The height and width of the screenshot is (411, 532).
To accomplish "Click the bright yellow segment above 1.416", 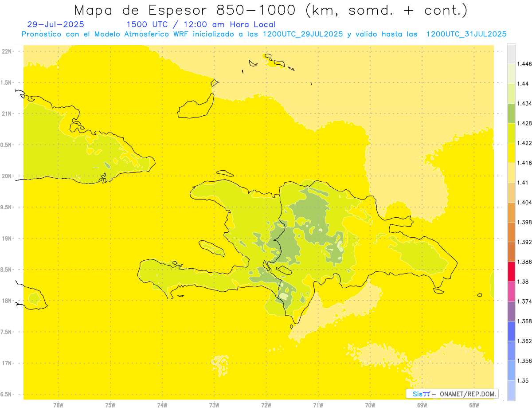I will tap(511, 153).
